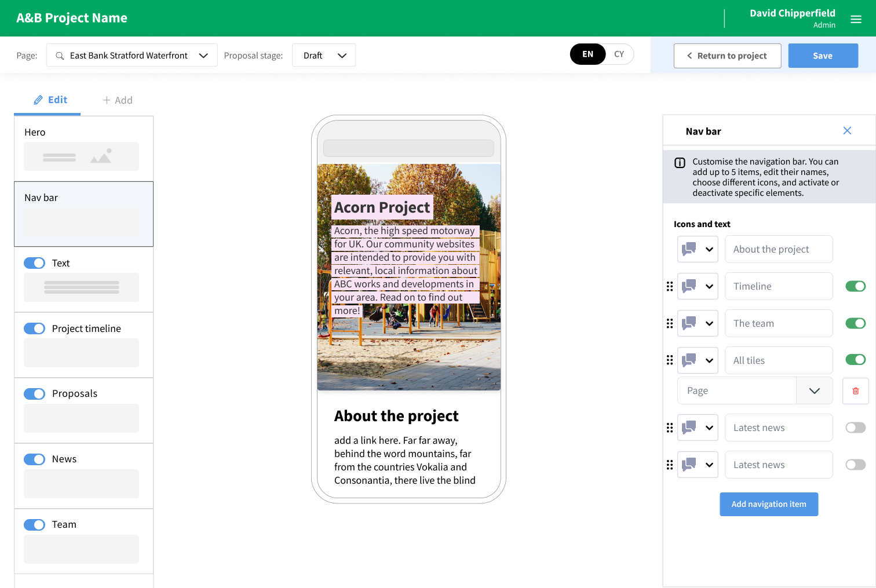The height and width of the screenshot is (588, 876).
Task: Click The team name input field
Action: (778, 323)
